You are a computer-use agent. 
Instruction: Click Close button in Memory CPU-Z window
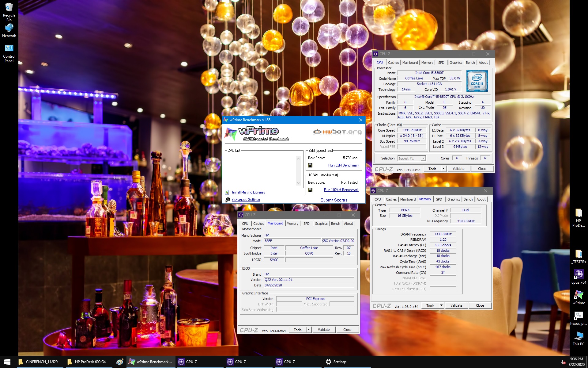pos(480,305)
